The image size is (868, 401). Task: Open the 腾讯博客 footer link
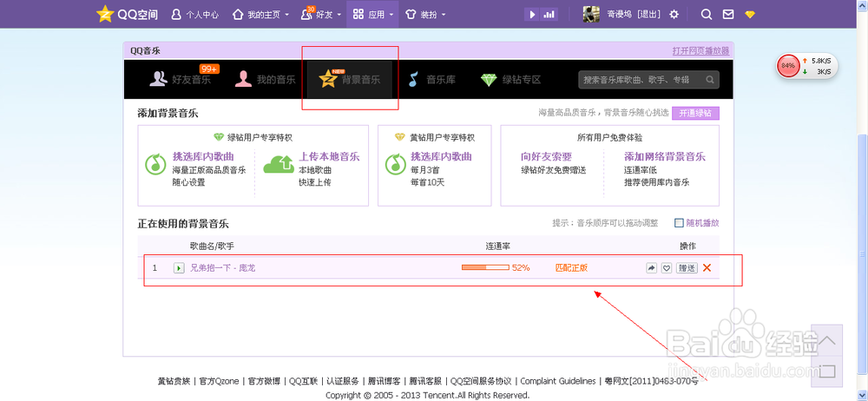point(384,381)
